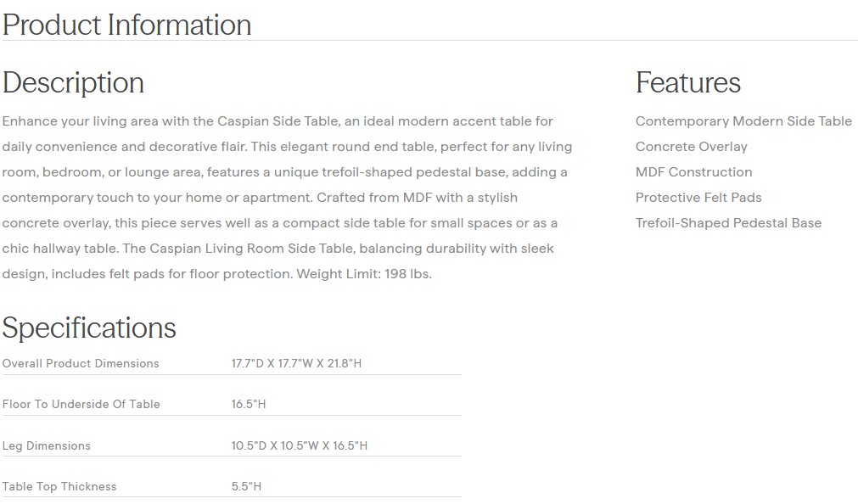Select the Specifications section heading
Viewport: 858px width, 504px height.
coord(89,328)
